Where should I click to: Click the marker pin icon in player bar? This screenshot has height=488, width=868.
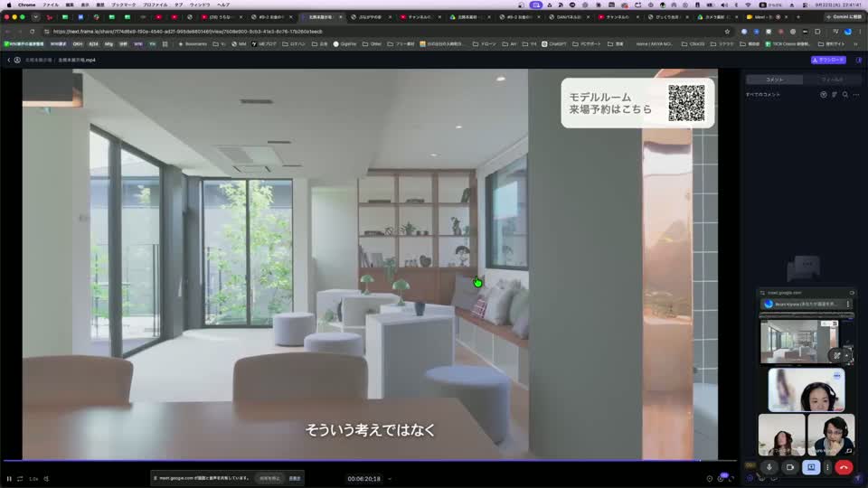[x=709, y=479]
